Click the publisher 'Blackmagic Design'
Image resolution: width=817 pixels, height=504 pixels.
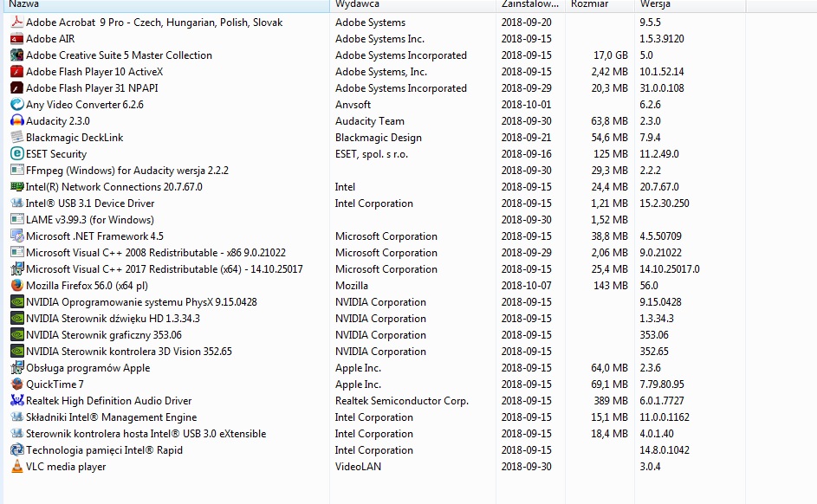[x=379, y=138]
